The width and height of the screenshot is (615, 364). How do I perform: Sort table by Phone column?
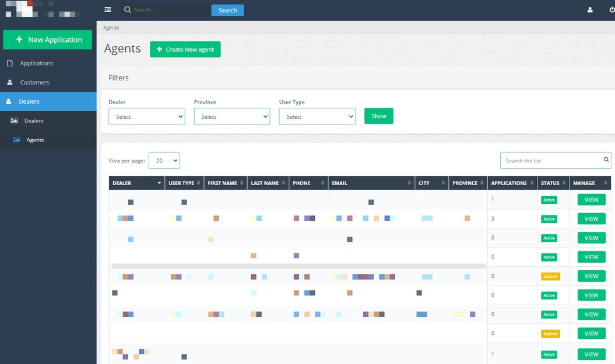click(x=308, y=183)
